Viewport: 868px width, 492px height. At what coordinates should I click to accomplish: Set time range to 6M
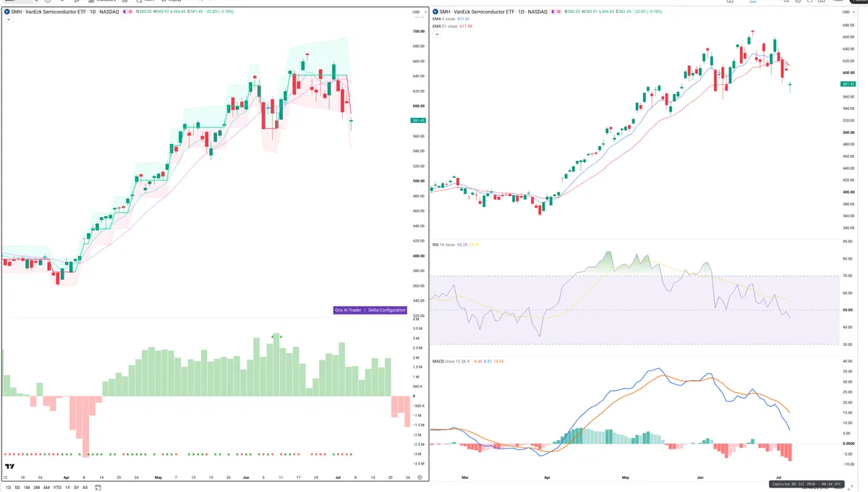(46, 488)
